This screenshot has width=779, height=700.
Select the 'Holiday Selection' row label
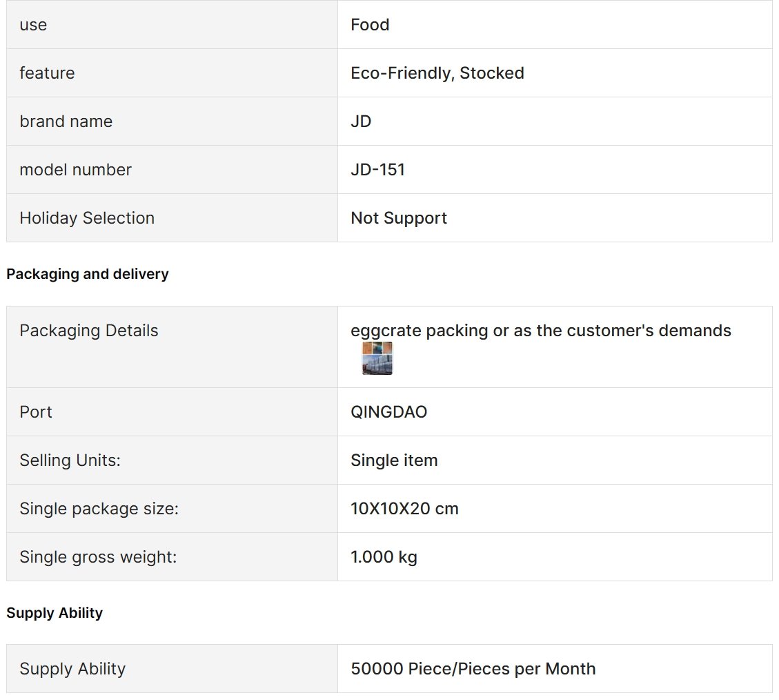[x=87, y=218]
